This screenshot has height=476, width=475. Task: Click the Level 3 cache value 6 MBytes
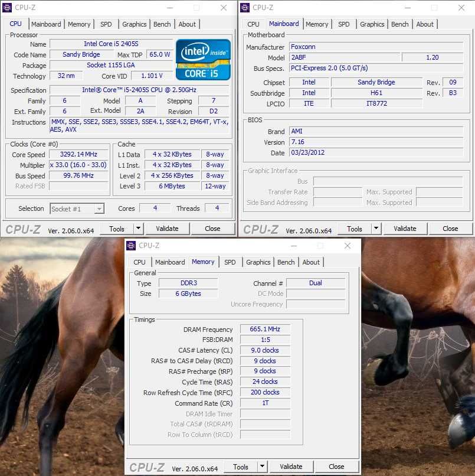172,186
